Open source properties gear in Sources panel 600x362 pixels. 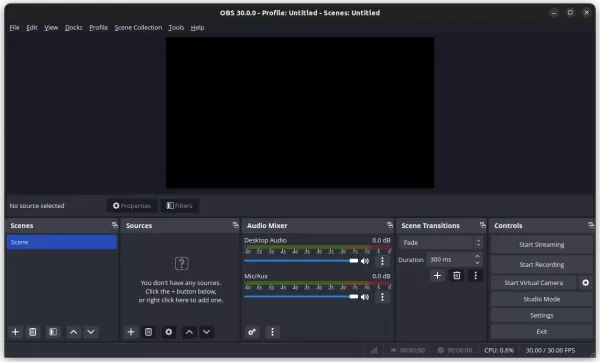[168, 332]
